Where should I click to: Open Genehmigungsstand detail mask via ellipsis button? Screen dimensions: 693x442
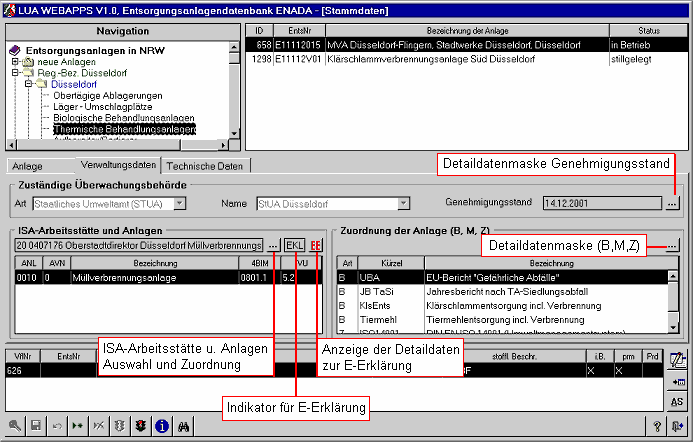click(672, 204)
